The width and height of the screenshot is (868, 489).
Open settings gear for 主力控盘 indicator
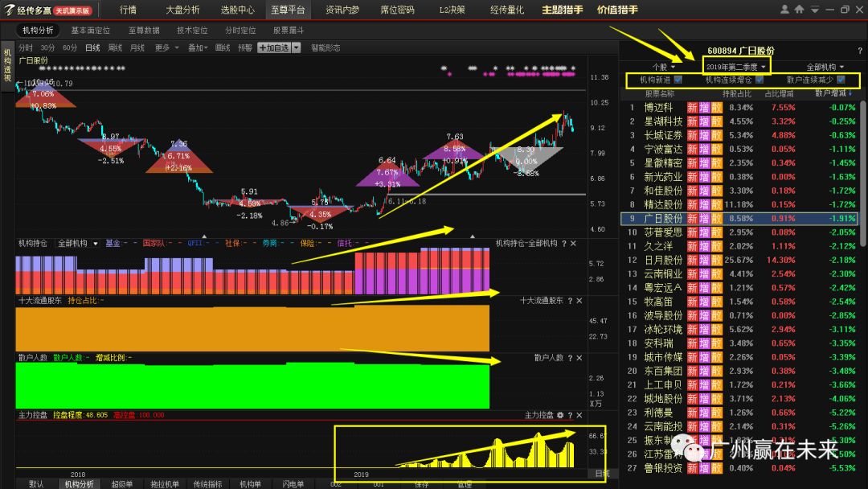point(560,415)
